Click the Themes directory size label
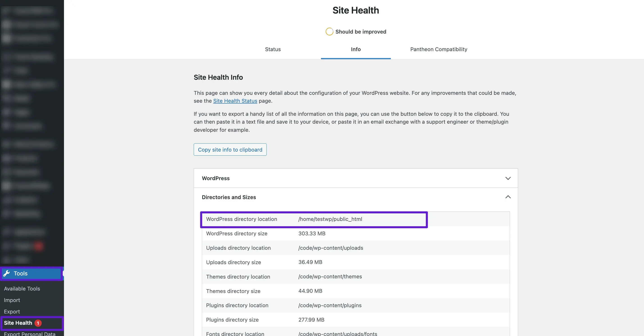 233,291
